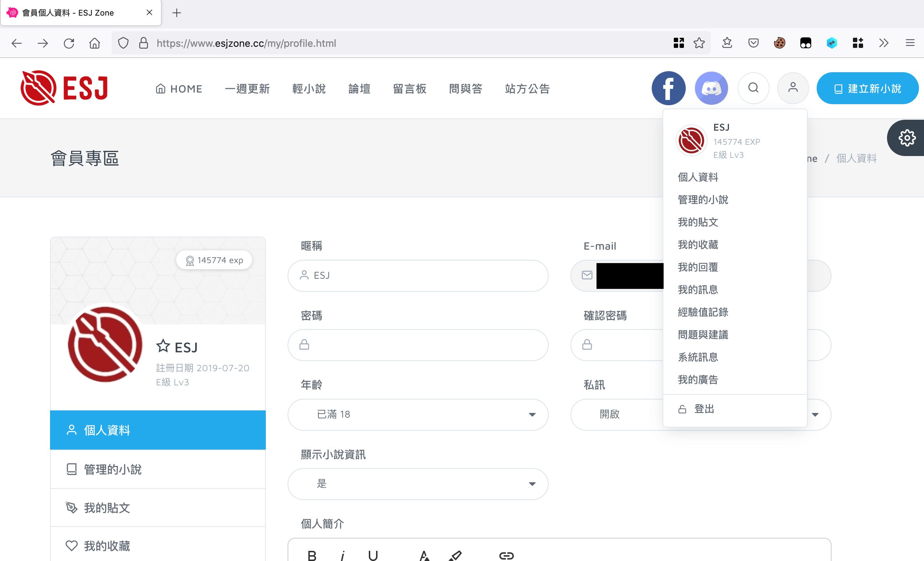This screenshot has width=924, height=561.
Task: Open the Facebook page icon
Action: point(668,88)
